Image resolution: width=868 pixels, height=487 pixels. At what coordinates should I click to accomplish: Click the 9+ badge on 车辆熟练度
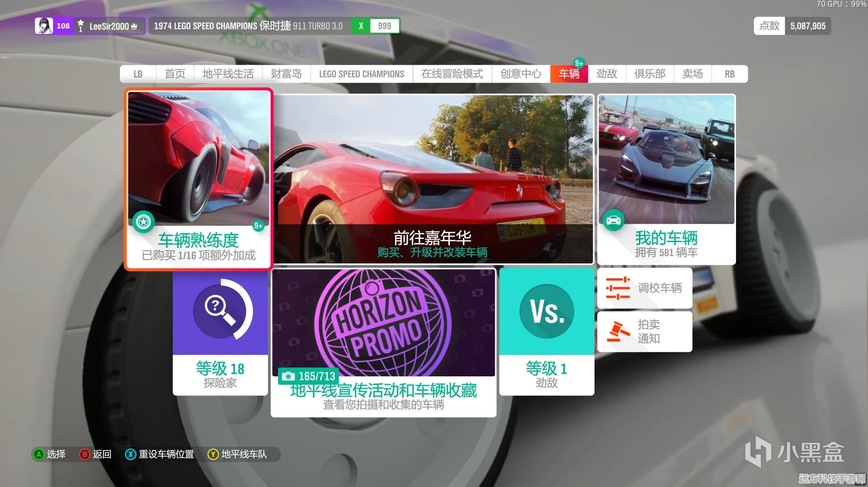(x=258, y=226)
